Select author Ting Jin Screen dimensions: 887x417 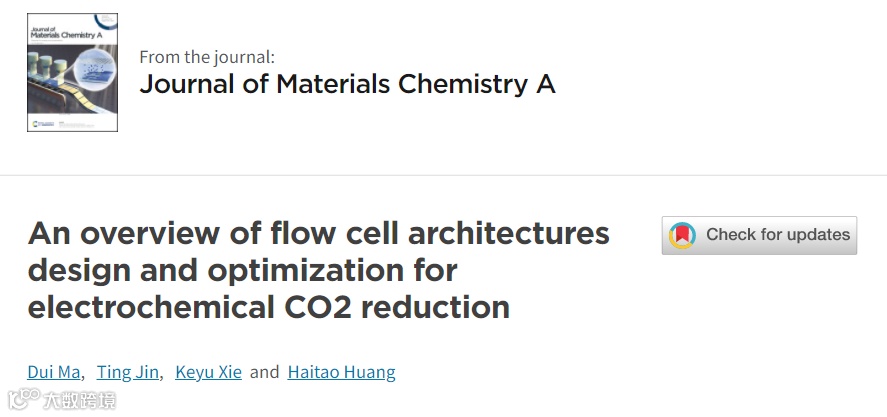[x=127, y=372]
